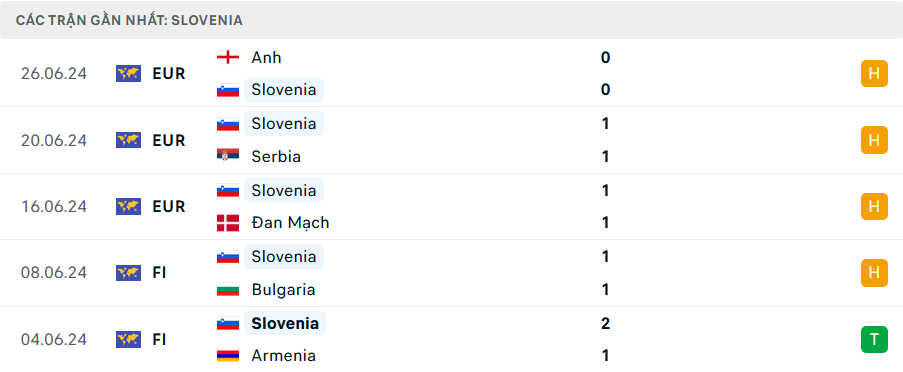Select bold Slovenia name in 04.06.24 match
903x372 pixels.
pyautogui.click(x=285, y=323)
